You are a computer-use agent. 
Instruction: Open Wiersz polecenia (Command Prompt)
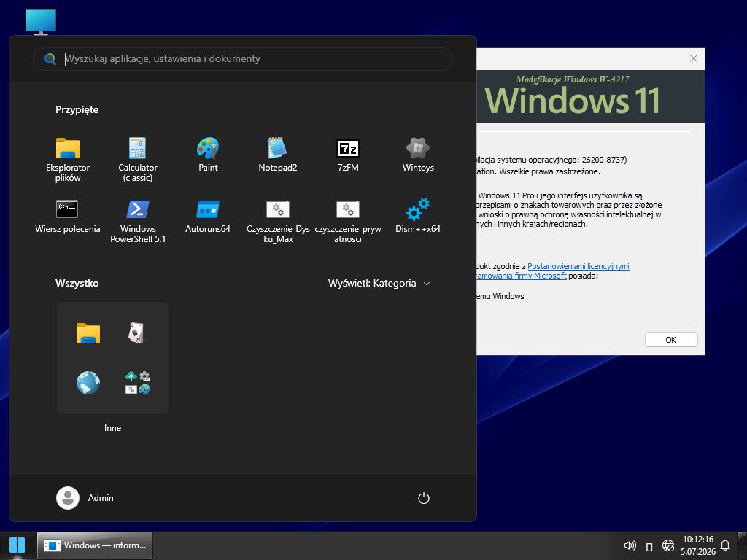click(68, 217)
